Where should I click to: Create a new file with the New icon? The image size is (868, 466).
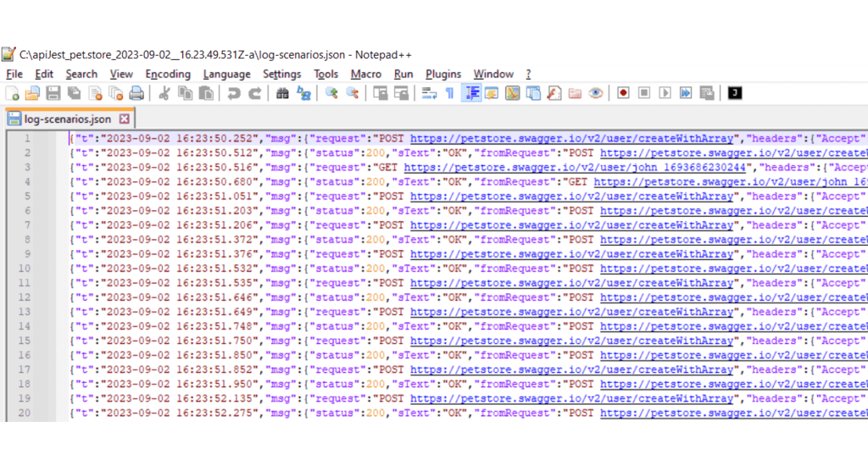pyautogui.click(x=12, y=93)
